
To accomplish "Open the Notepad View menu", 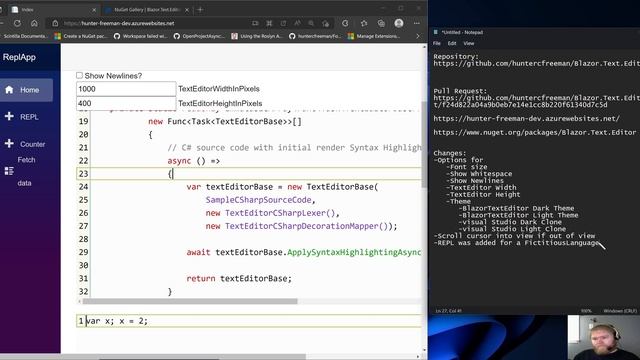I will 469,43.
